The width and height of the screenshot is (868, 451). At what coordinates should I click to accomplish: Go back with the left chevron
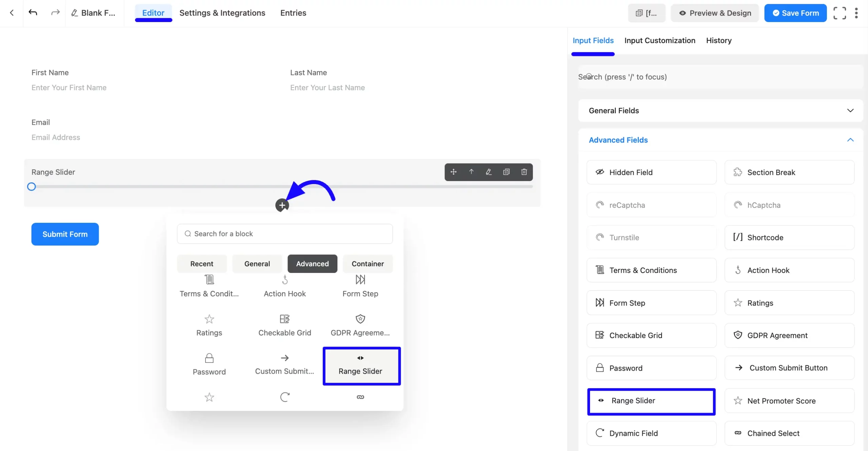[x=12, y=13]
